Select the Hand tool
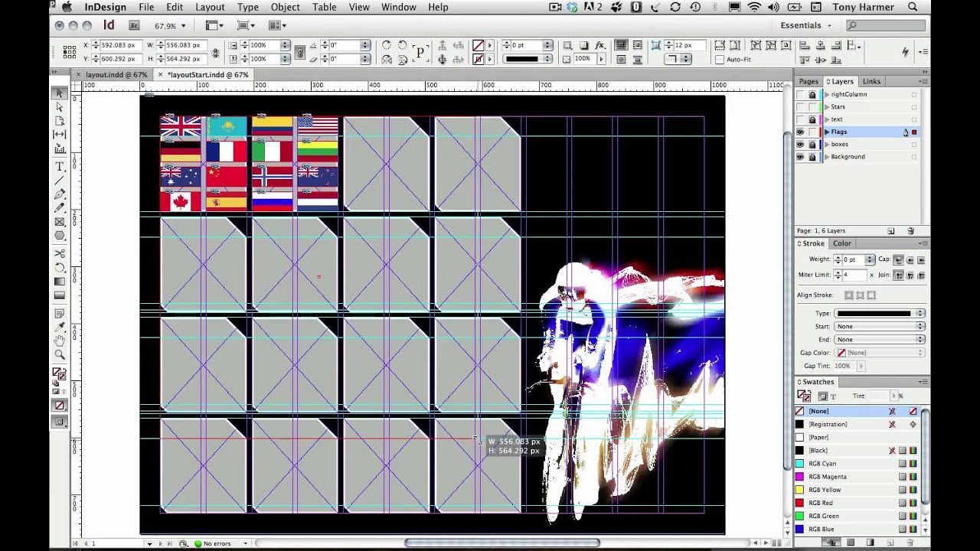Image resolution: width=980 pixels, height=551 pixels. (60, 341)
